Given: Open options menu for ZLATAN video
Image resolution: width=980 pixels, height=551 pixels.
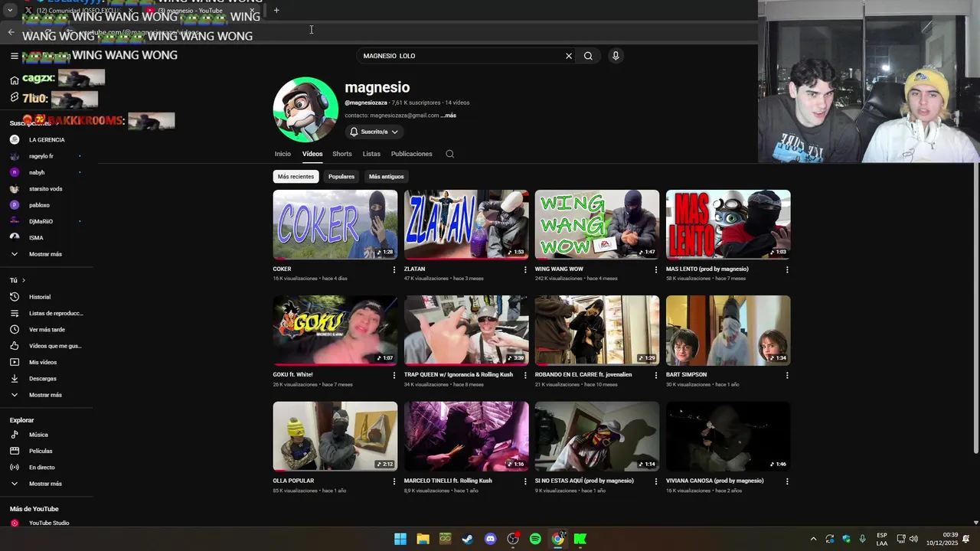Looking at the screenshot, I should (525, 269).
